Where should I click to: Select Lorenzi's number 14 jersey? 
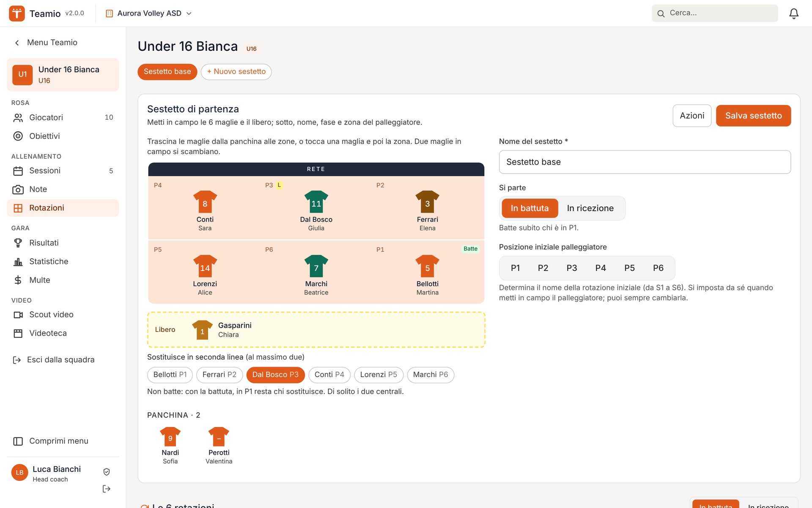pos(205,266)
